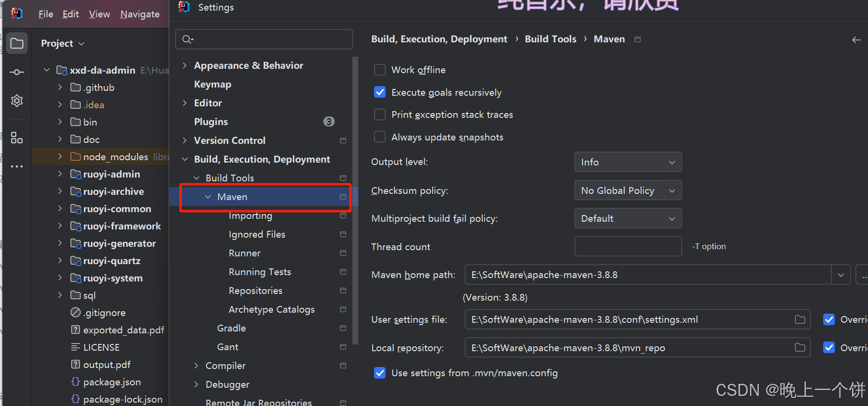Expand Appearance & Behavior settings group
868x406 pixels.
185,65
